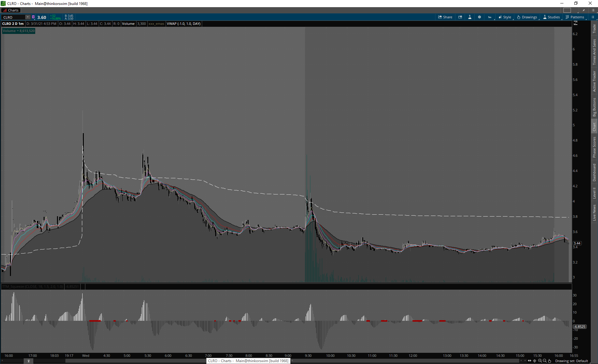This screenshot has width=598, height=364.
Task: Open the Style dropdown menu
Action: [505, 17]
